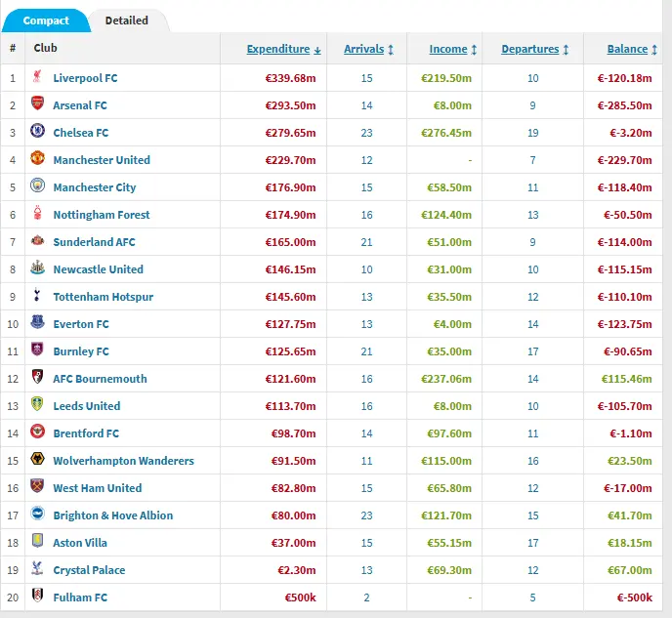Screen dimensions: 672x618
Task: Select the Compact tab
Action: (46, 21)
